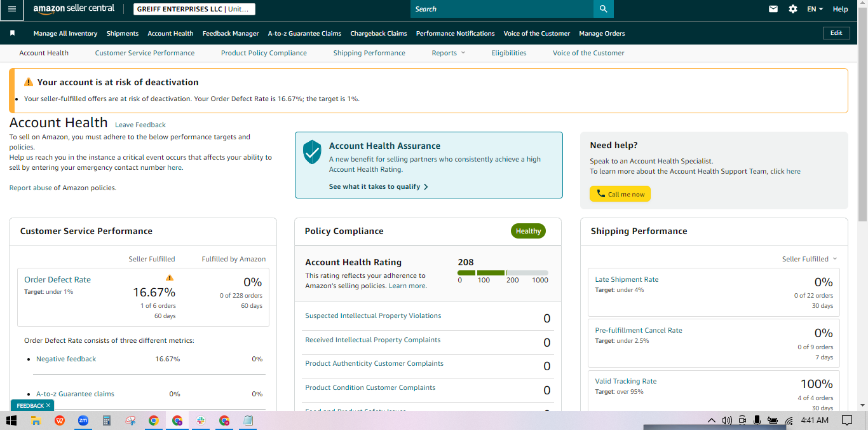The height and width of the screenshot is (430, 868).
Task: Open Manage All Inventory in favorites bar
Action: (65, 33)
